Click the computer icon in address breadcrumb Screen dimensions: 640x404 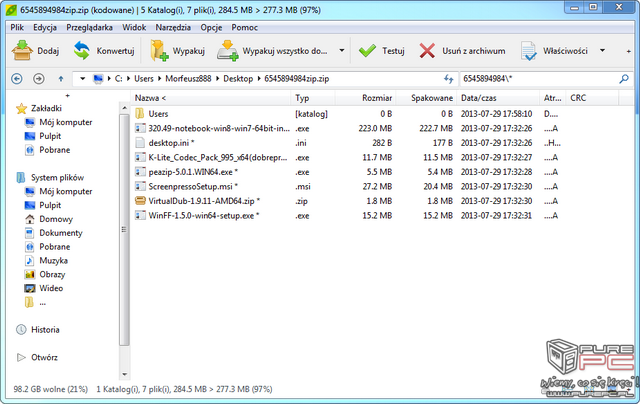(x=98, y=79)
